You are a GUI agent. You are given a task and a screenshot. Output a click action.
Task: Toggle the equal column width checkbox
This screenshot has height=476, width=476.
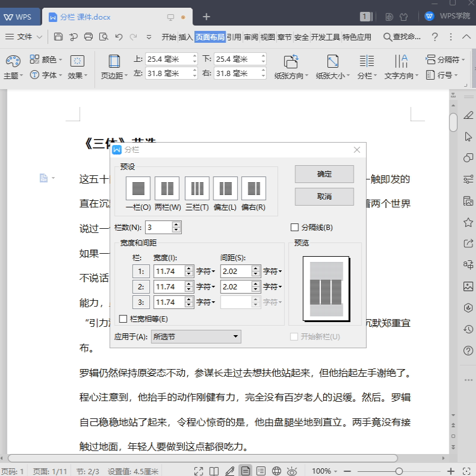click(123, 319)
